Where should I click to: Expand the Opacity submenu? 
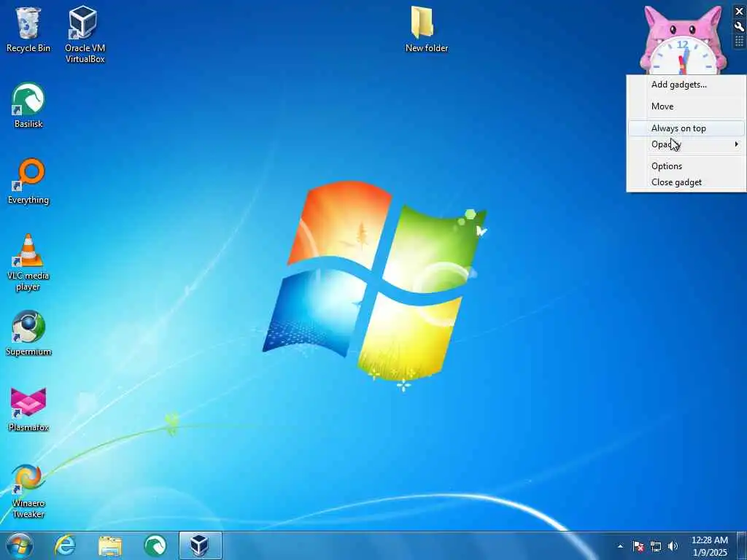pos(686,144)
